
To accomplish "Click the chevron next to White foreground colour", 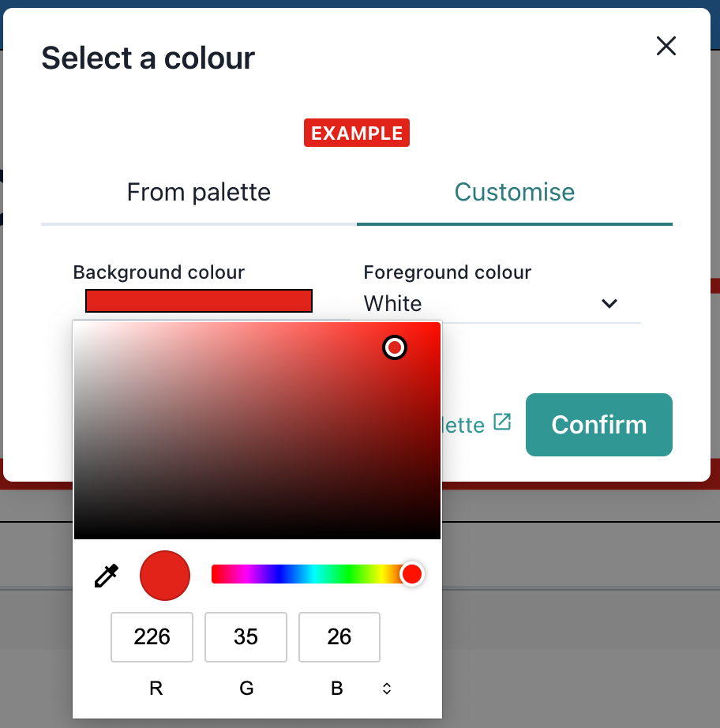I will 609,303.
